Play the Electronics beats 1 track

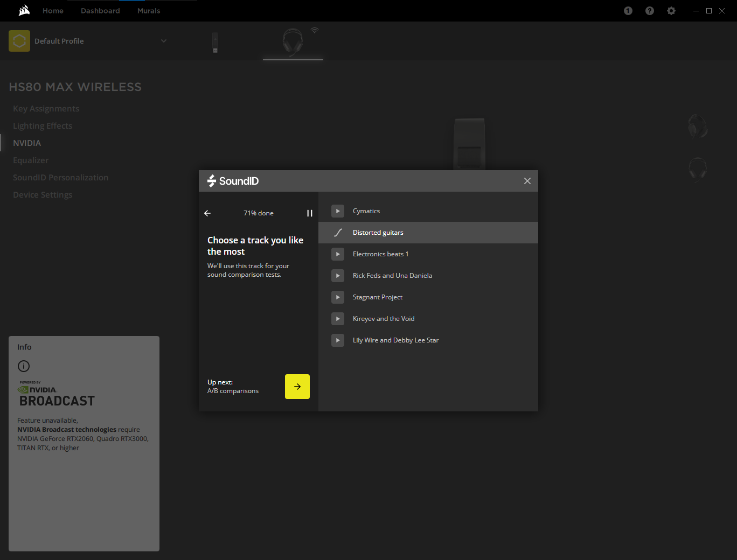338,254
